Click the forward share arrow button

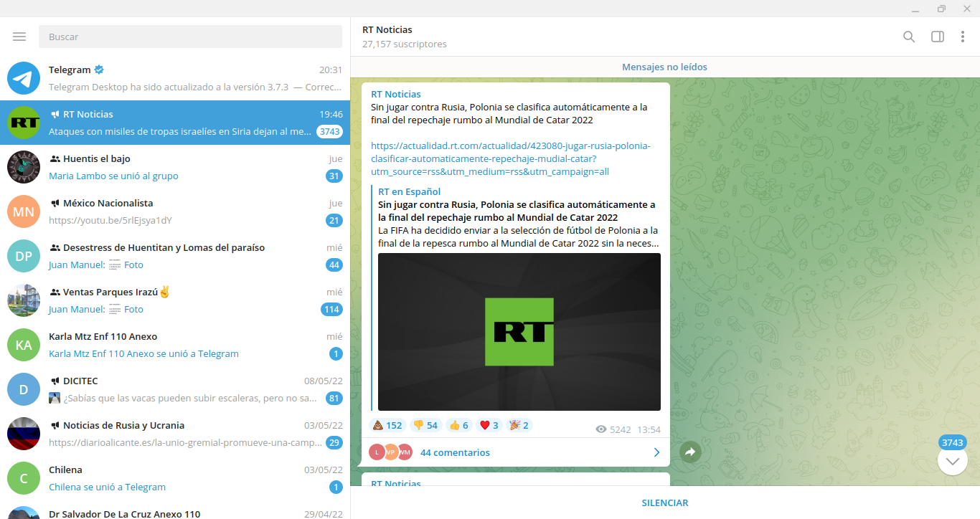(x=690, y=452)
